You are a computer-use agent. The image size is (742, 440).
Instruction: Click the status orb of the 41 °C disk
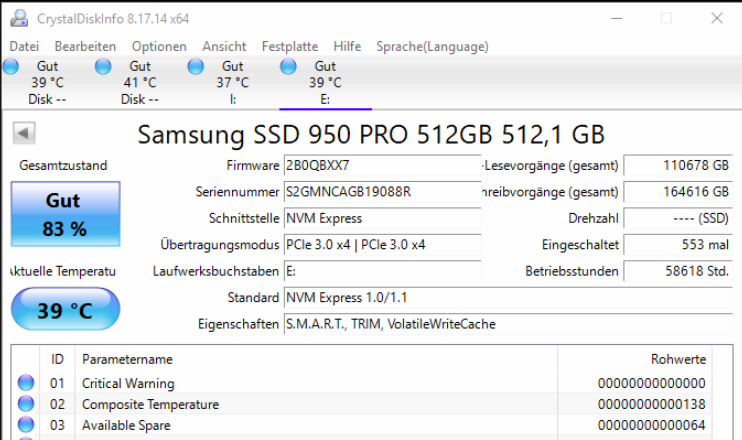pos(103,67)
